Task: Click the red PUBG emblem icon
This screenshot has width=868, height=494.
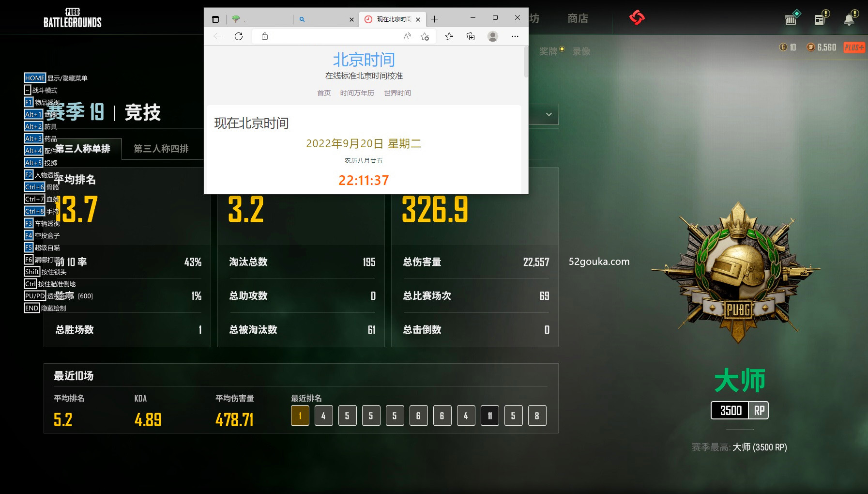Action: pos(637,17)
